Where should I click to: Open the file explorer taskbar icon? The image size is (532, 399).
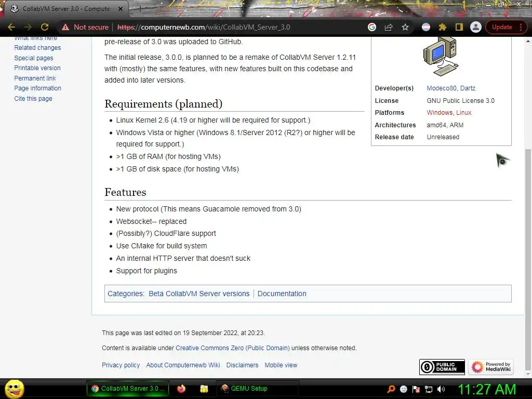(204, 389)
